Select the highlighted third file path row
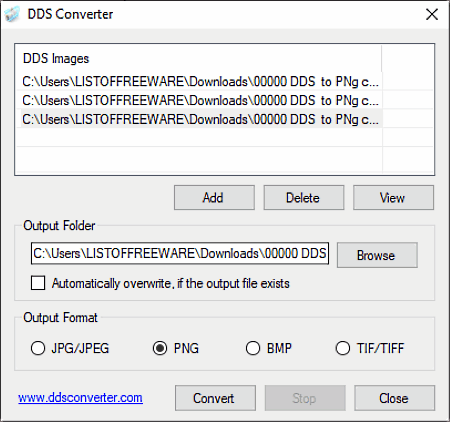This screenshot has width=450, height=422. [x=202, y=119]
